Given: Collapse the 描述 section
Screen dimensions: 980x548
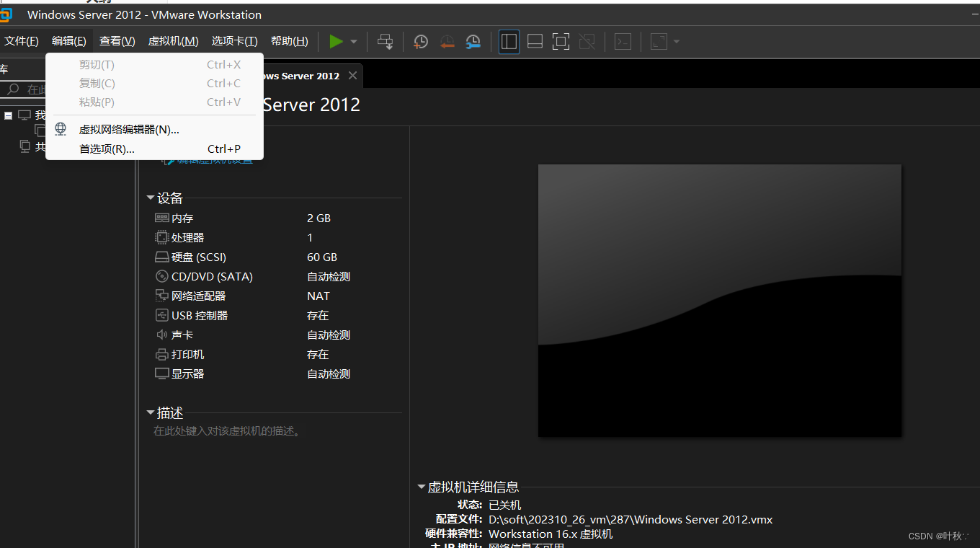Looking at the screenshot, I should pyautogui.click(x=151, y=412).
